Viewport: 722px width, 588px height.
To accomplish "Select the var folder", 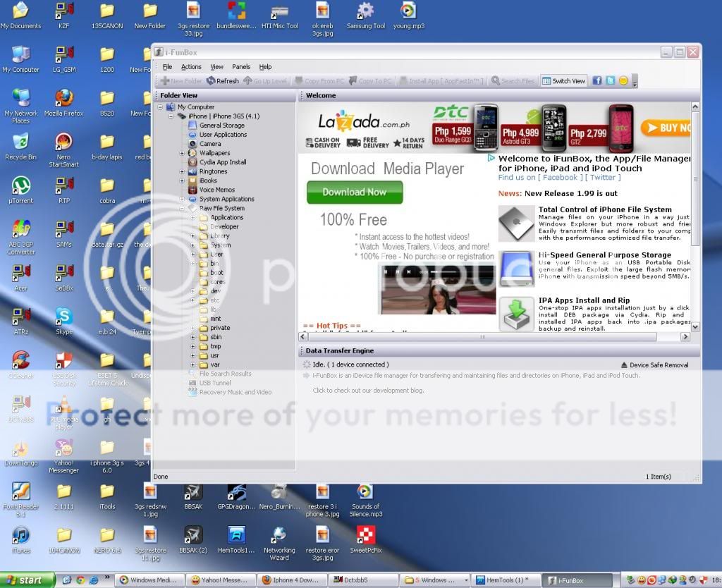I will [x=215, y=365].
